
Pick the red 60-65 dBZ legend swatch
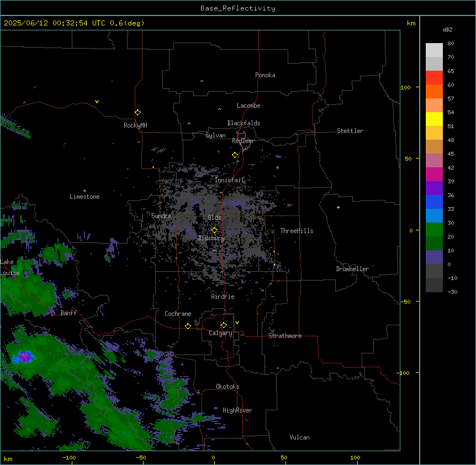click(x=434, y=78)
